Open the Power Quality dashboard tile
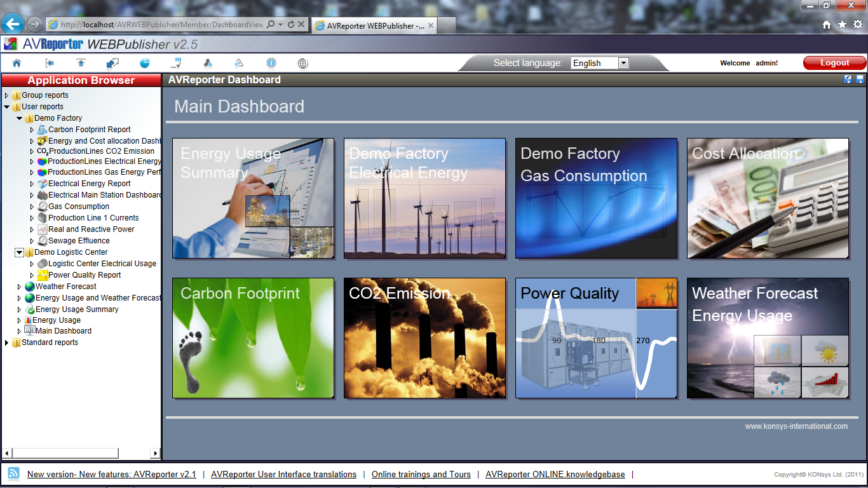Viewport: 868px width, 488px height. click(x=597, y=338)
